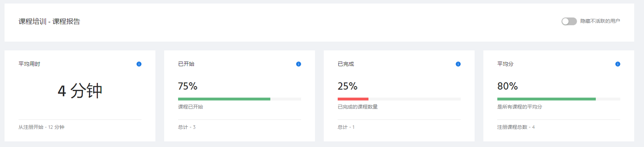Click the green 已开始 progress bar

224,99
